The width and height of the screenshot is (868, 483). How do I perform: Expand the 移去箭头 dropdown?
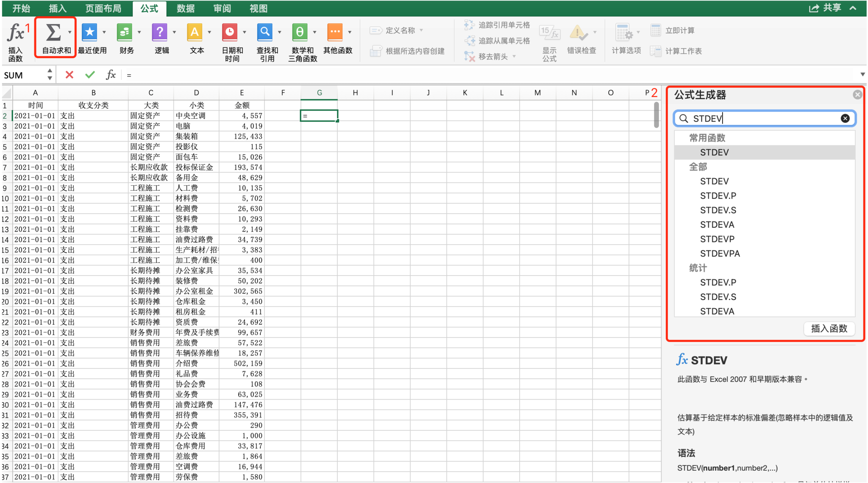pyautogui.click(x=515, y=56)
